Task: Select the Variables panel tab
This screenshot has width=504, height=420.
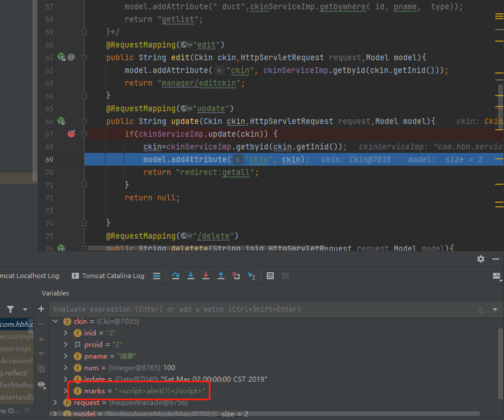Action: 55,293
